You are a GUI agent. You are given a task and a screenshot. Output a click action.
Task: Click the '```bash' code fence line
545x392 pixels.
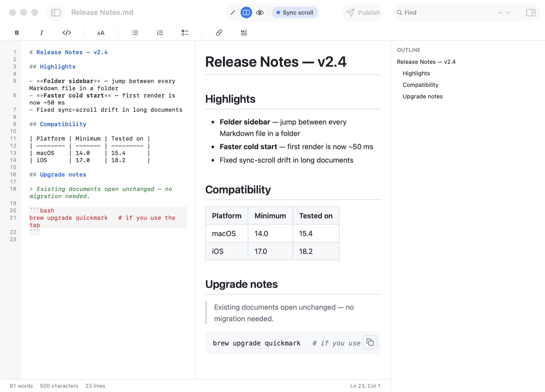42,211
